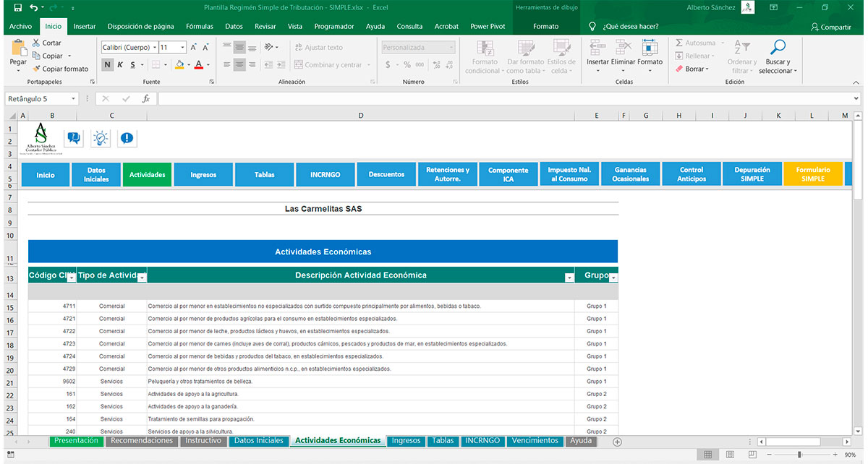Click the insert function fx icon
Image resolution: width=868 pixels, height=464 pixels.
(x=146, y=99)
